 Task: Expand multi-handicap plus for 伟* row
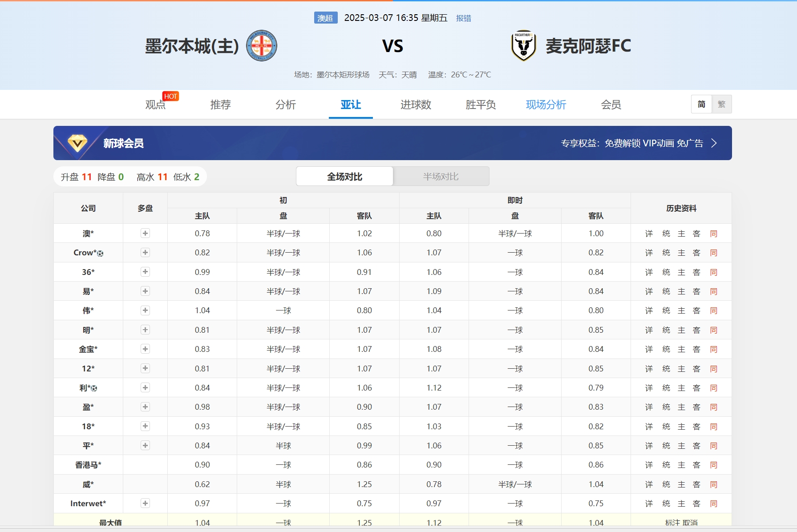145,310
